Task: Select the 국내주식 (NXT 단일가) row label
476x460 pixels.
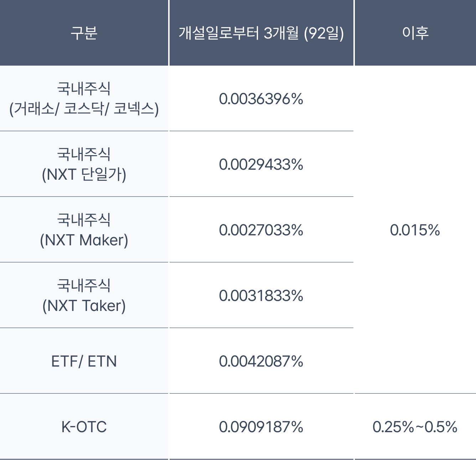Action: click(x=84, y=164)
